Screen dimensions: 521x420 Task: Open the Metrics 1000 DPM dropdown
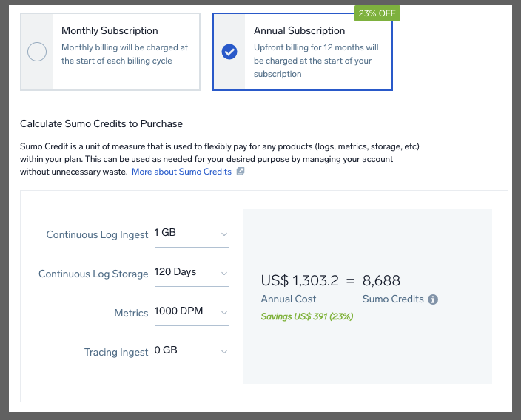[x=192, y=313]
